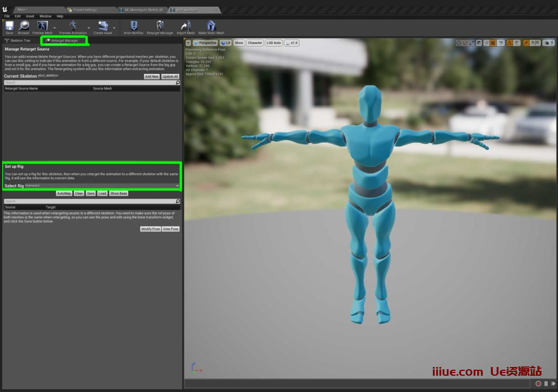Viewport: 558px width, 392px height.
Task: Click the Make Static Mesh icon
Action: [211, 27]
